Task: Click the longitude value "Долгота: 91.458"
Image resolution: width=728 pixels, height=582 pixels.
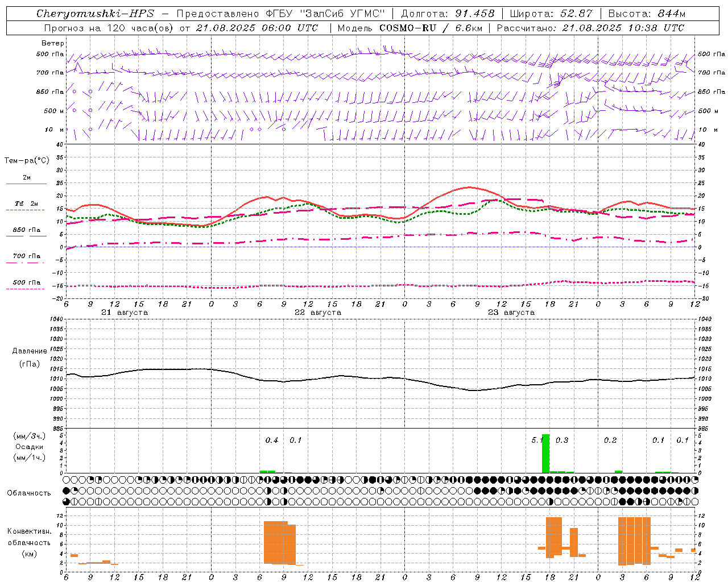Action: [448, 14]
